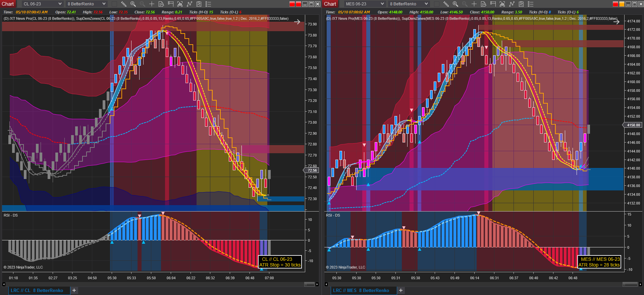This screenshot has width=644, height=295.
Task: Click right scroll arrow on CL chart scrollbar
Action: point(317,284)
